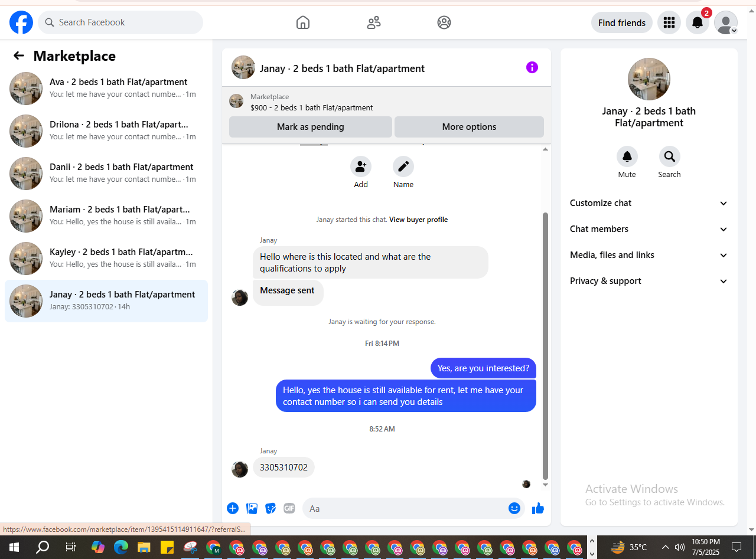The image size is (756, 559).
Task: Click the taskbar clock showing 10:50 PM
Action: [705, 547]
